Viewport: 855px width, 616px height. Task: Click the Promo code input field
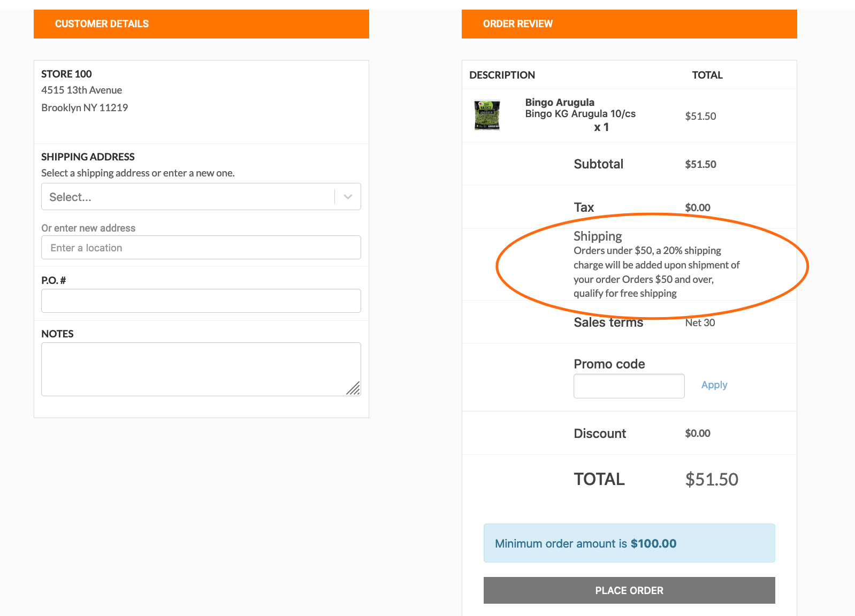(629, 386)
